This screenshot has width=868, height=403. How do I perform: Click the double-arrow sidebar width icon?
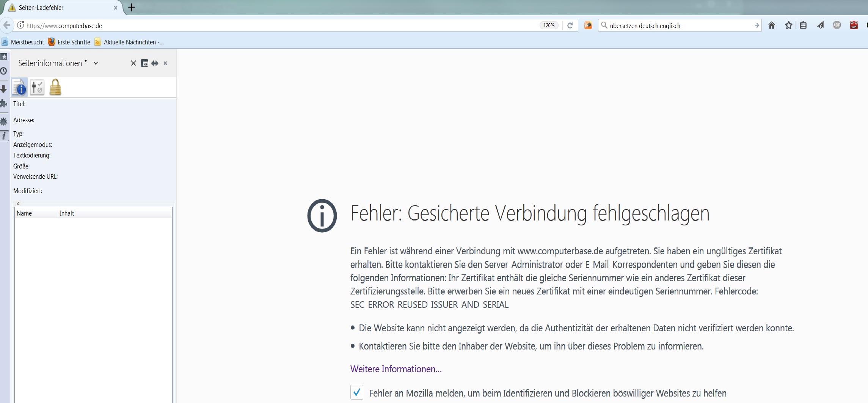[155, 63]
